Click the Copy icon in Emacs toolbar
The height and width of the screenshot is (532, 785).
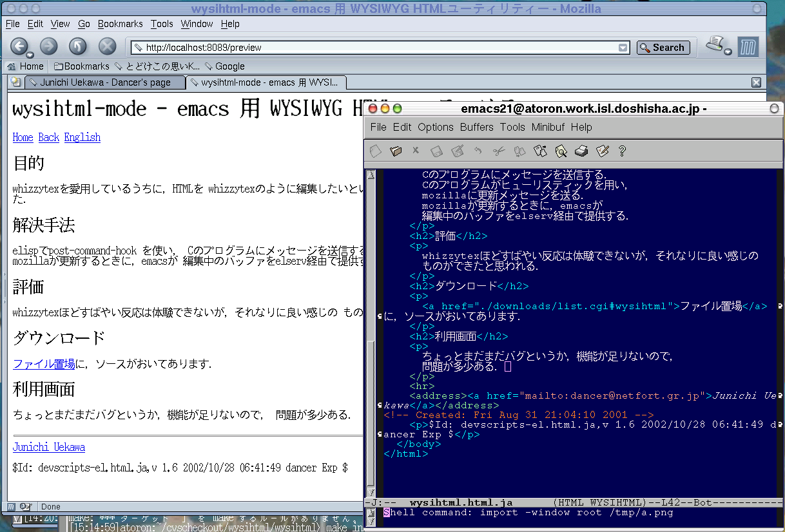tap(519, 151)
